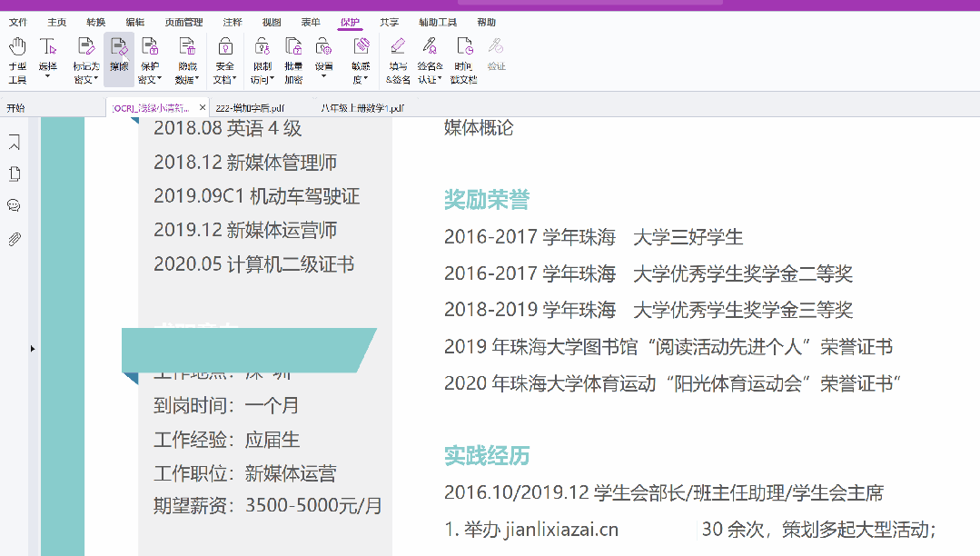Expand the 限制访问 dropdown
Viewport: 980px width, 556px height.
262,79
